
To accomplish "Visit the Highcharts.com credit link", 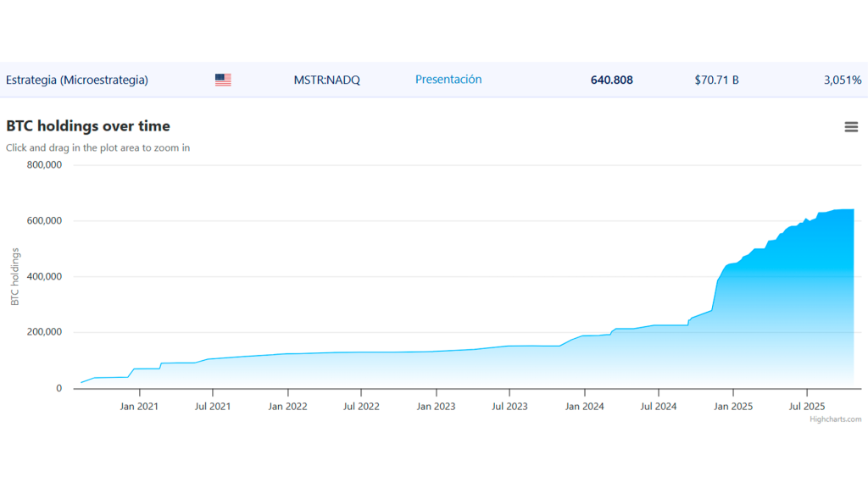I will pyautogui.click(x=835, y=419).
